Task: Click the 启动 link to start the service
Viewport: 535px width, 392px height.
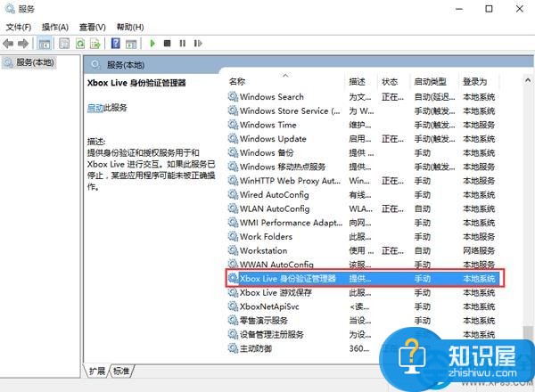Action: [95, 108]
